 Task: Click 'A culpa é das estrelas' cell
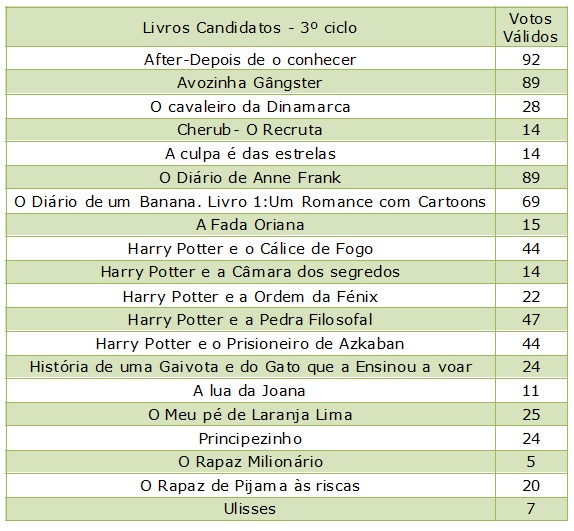(x=250, y=154)
